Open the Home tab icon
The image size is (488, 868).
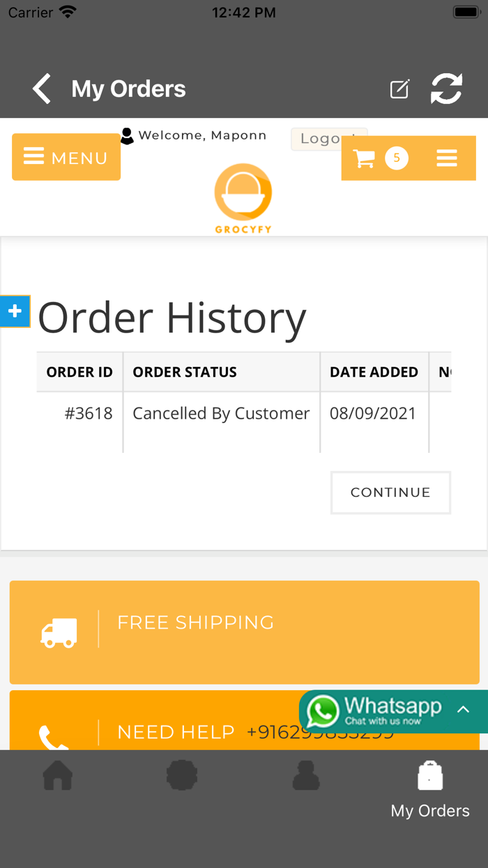(x=58, y=775)
